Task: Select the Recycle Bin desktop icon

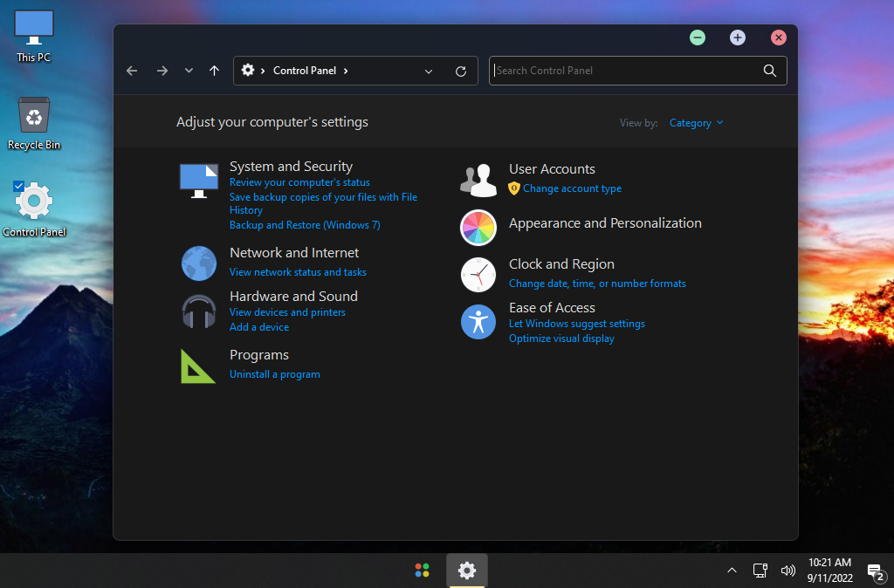Action: click(x=34, y=124)
